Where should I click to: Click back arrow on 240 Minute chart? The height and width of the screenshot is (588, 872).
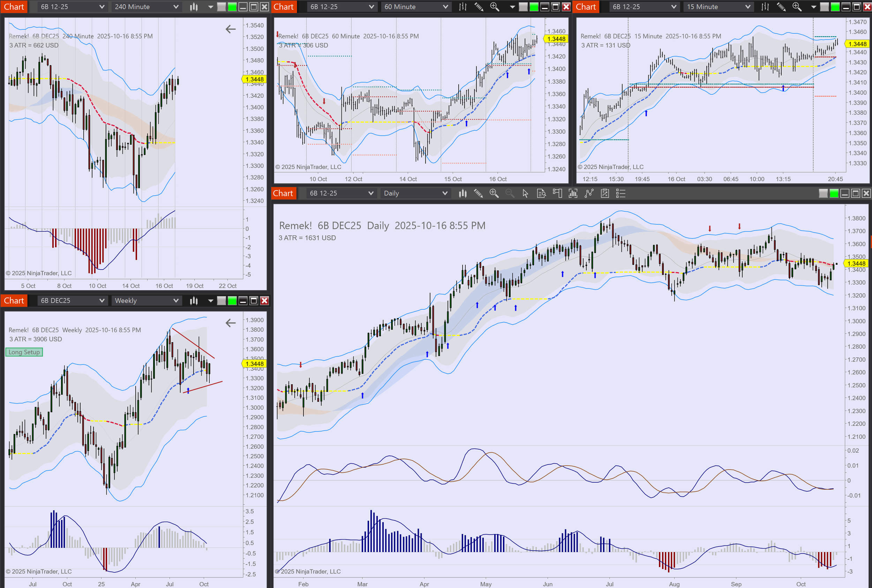coord(230,29)
